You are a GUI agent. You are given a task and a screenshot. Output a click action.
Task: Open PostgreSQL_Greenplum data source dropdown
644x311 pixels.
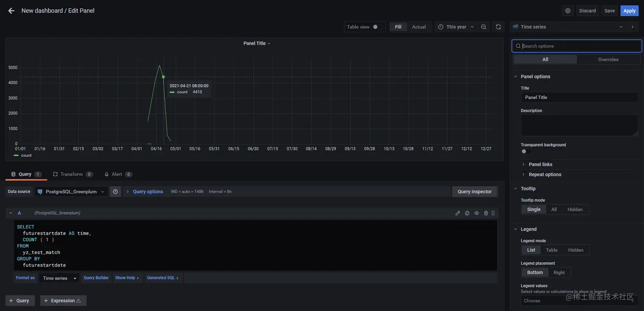click(x=71, y=192)
